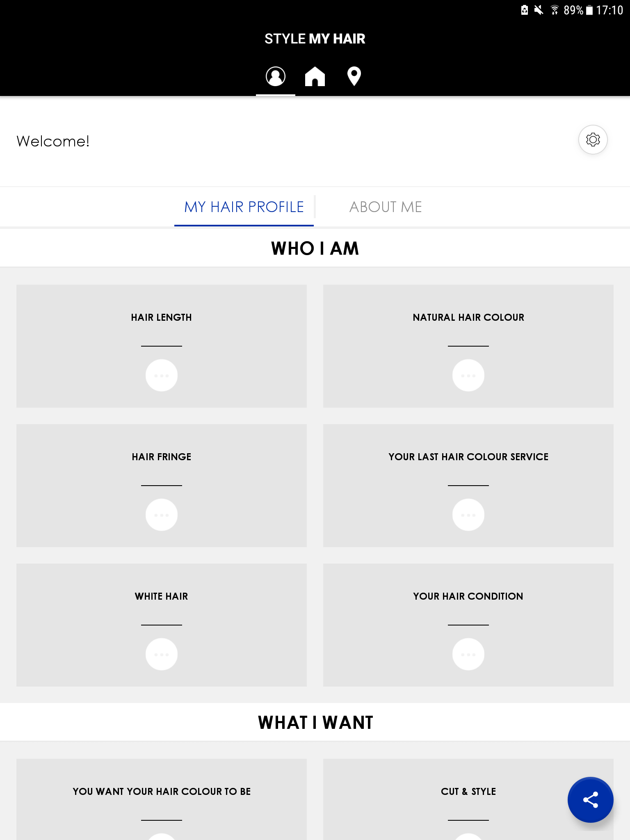
Task: Tap the Hair Length ellipsis icon
Action: [x=162, y=375]
